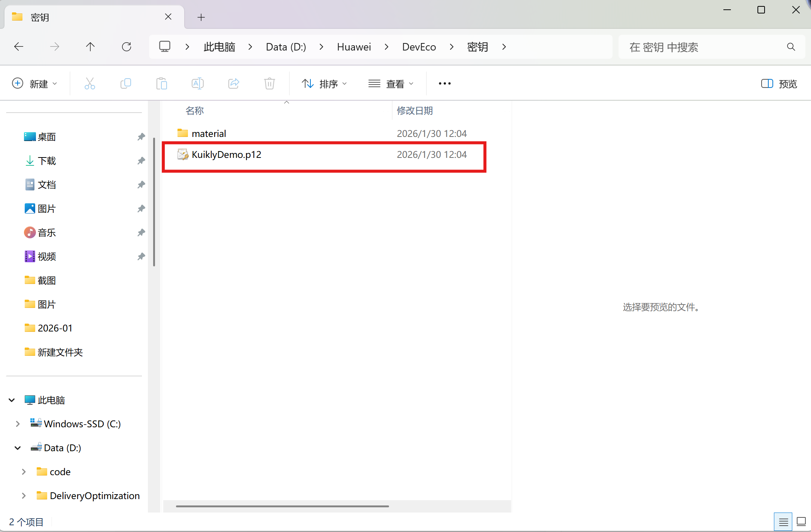The width and height of the screenshot is (811, 532).
Task: Click the Share icon in toolbar
Action: click(233, 83)
